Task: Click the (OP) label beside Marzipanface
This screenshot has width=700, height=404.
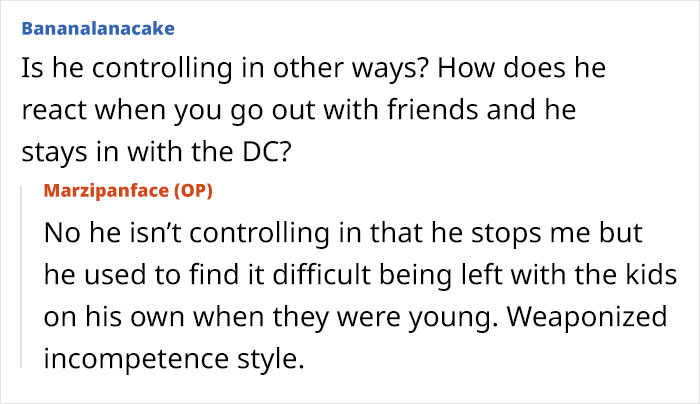Action: [x=192, y=190]
